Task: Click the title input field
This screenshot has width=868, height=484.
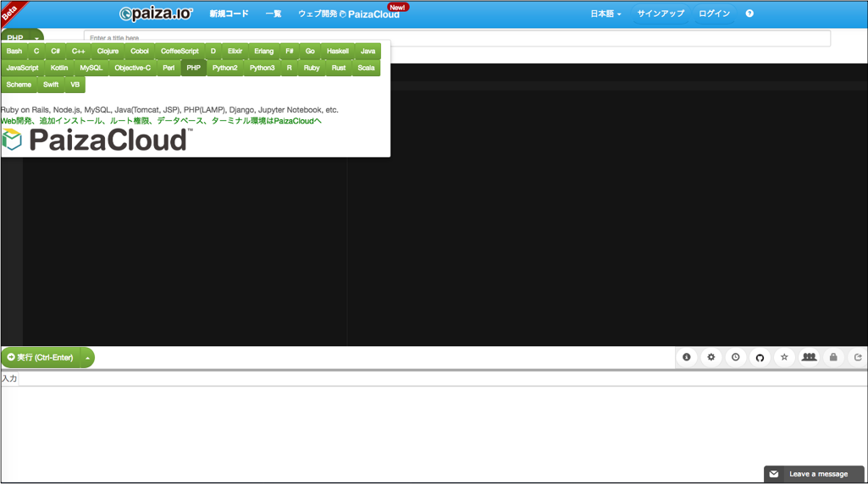Action: (457, 38)
